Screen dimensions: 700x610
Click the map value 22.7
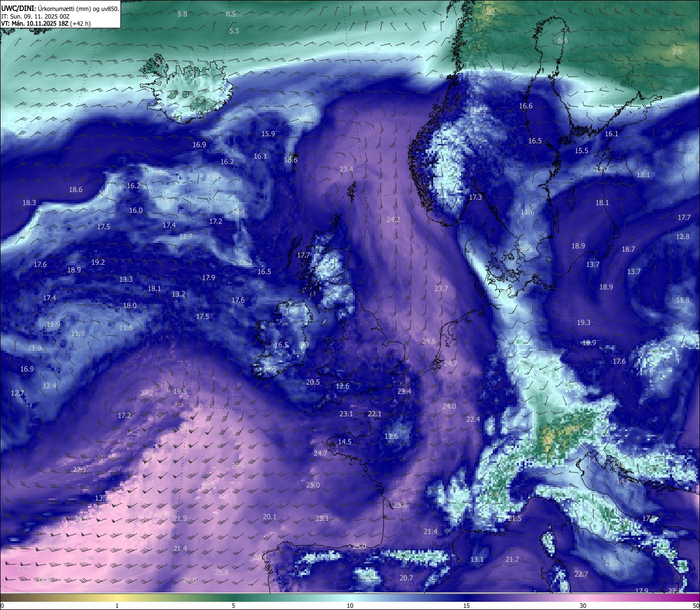point(581,574)
